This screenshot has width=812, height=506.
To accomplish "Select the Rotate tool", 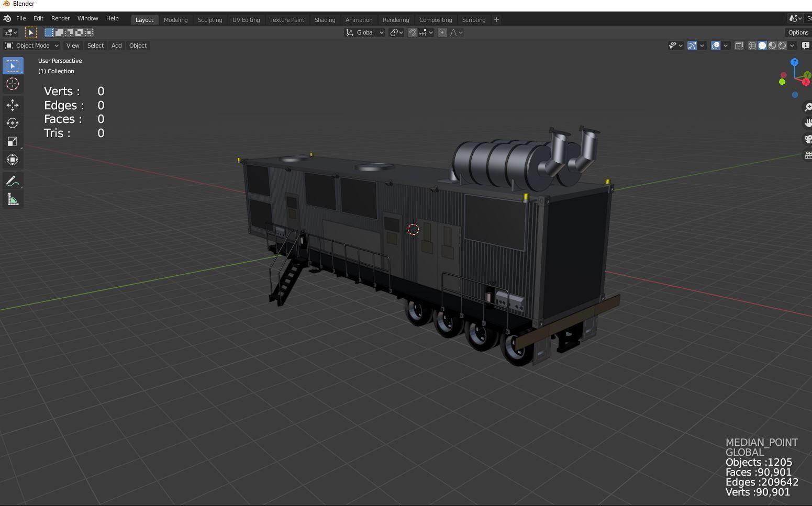I will pyautogui.click(x=13, y=123).
